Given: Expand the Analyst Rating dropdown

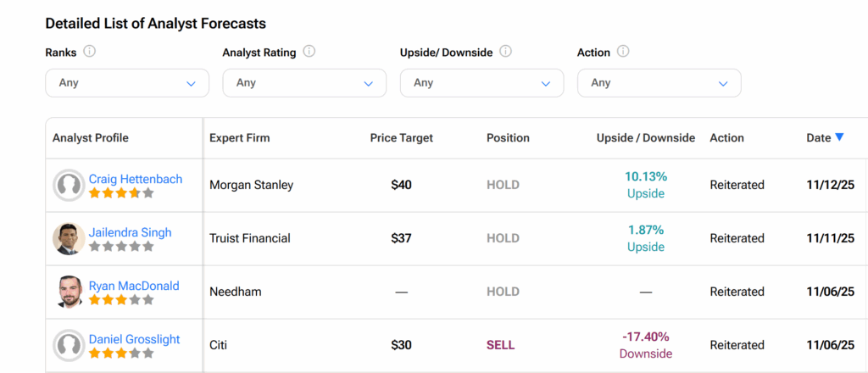Looking at the screenshot, I should click(304, 83).
